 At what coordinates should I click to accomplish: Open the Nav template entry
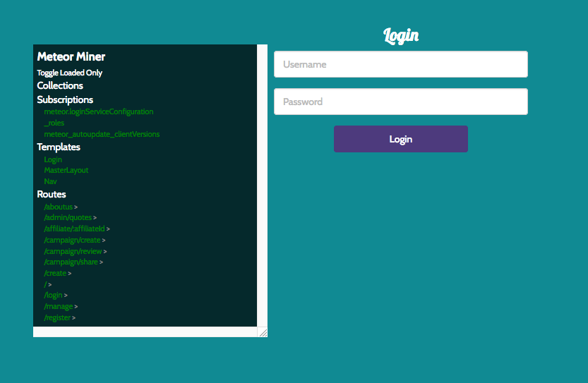pos(50,181)
